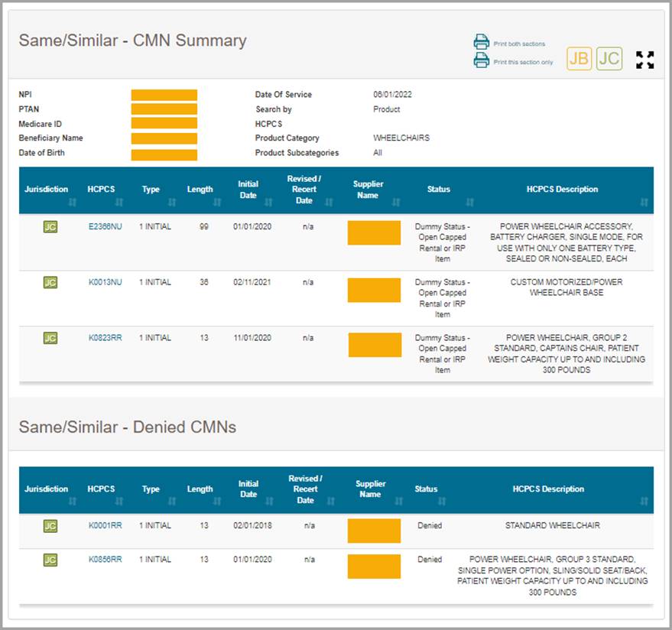
Task: Sort CMN Summary by Initial Date
Action: pyautogui.click(x=248, y=190)
